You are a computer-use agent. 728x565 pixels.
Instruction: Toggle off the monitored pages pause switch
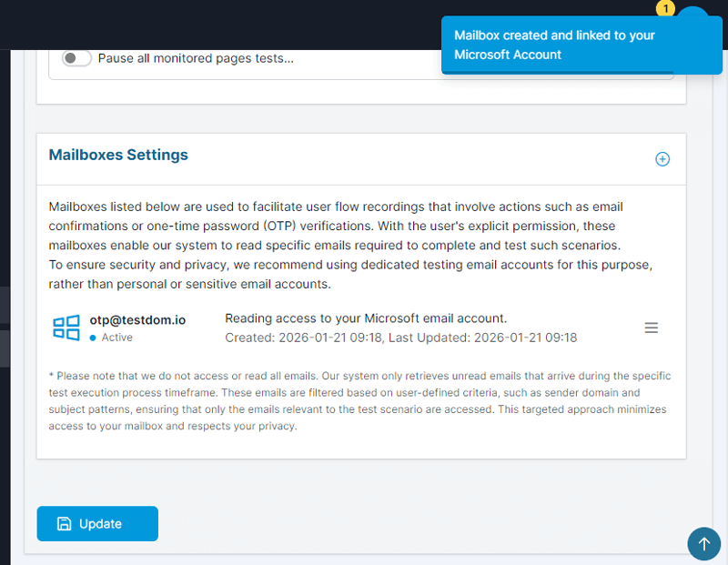(76, 57)
